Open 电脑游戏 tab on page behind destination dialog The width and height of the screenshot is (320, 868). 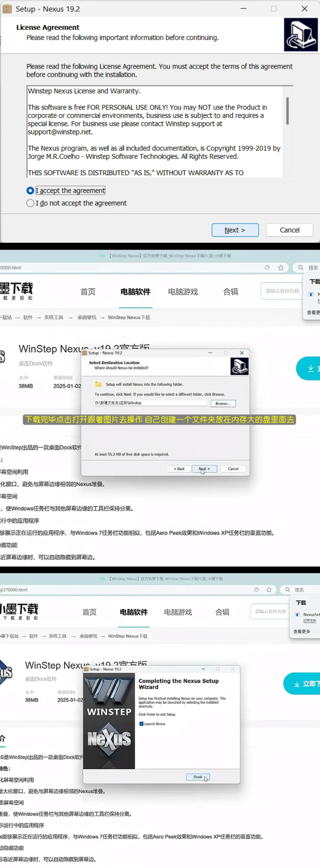point(183,292)
